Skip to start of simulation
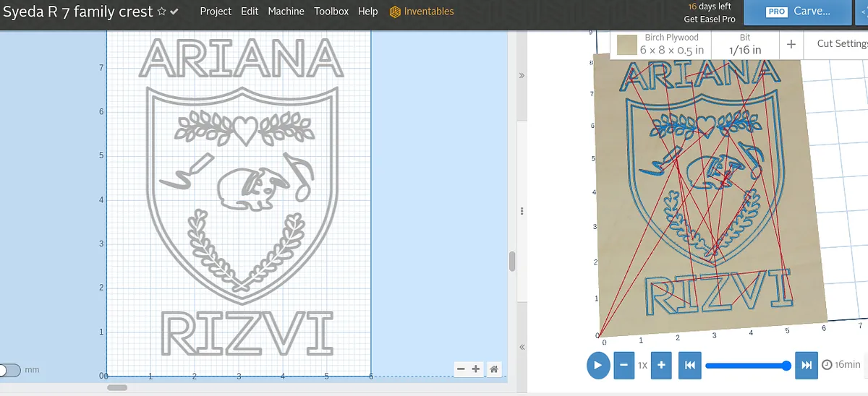The image size is (868, 396). click(689, 365)
